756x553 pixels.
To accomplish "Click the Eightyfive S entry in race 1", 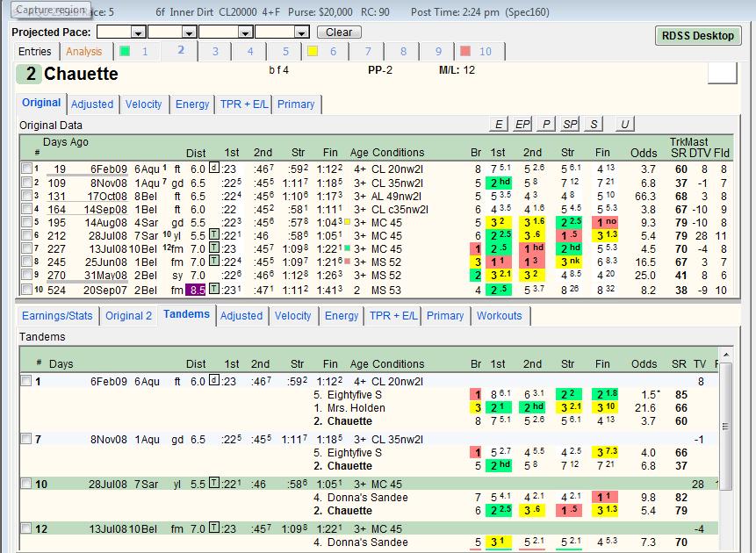I will tap(355, 395).
